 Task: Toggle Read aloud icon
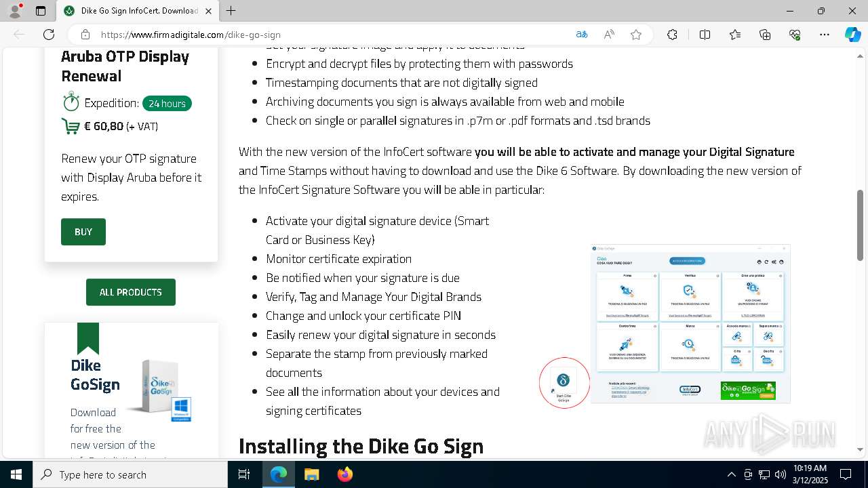[609, 35]
